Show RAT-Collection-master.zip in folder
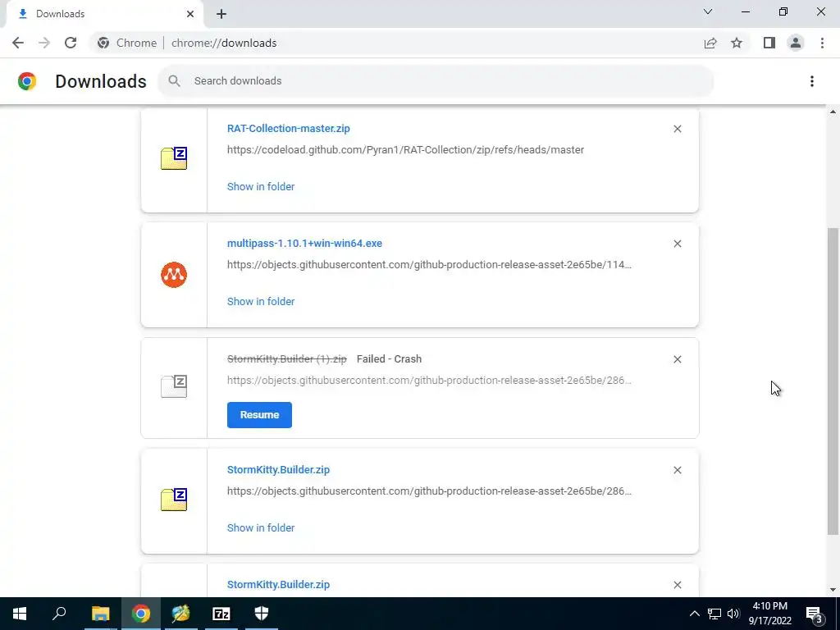Viewport: 840px width, 630px height. (261, 186)
